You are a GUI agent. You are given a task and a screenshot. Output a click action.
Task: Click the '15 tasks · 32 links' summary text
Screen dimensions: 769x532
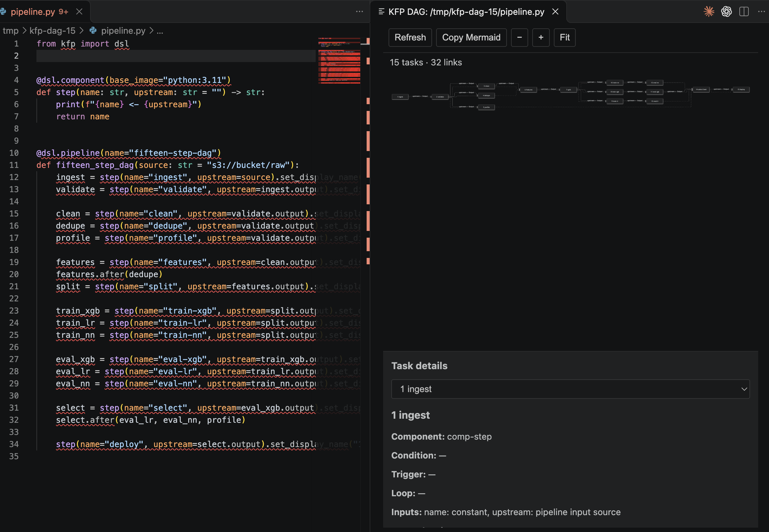[426, 62]
